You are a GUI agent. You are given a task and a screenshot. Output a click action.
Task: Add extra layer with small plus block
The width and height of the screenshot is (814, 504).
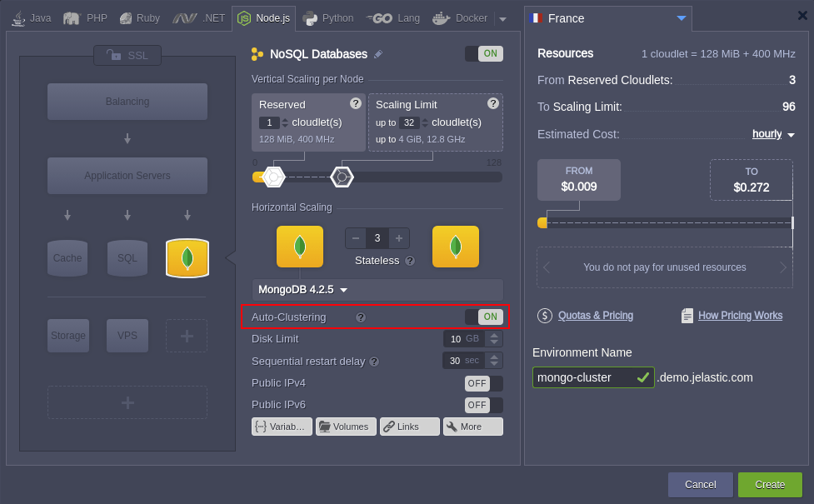pyautogui.click(x=187, y=336)
